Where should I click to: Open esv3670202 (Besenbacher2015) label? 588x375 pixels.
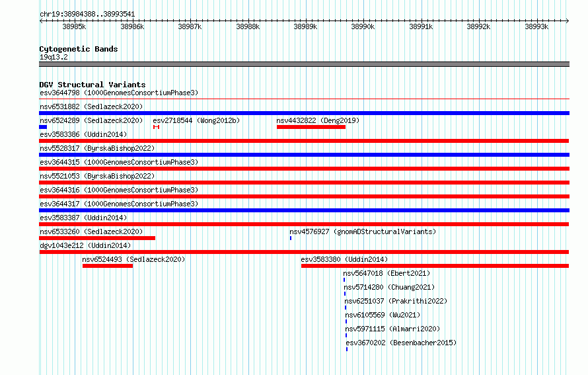[x=401, y=343]
